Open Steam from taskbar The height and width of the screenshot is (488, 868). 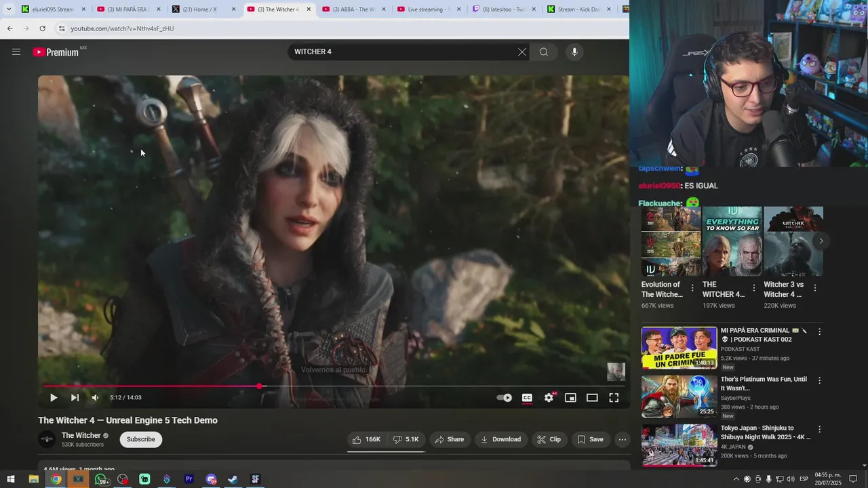pyautogui.click(x=233, y=479)
